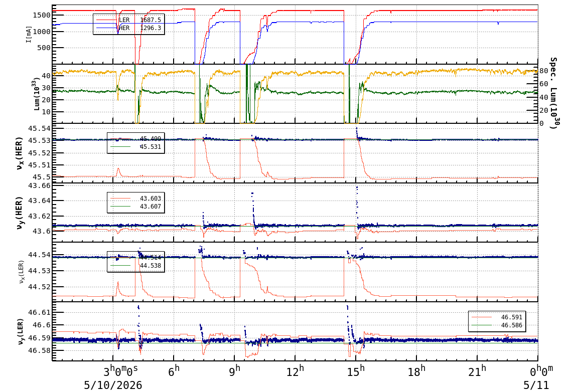Select the red LER line swatch in legend

coord(106,20)
